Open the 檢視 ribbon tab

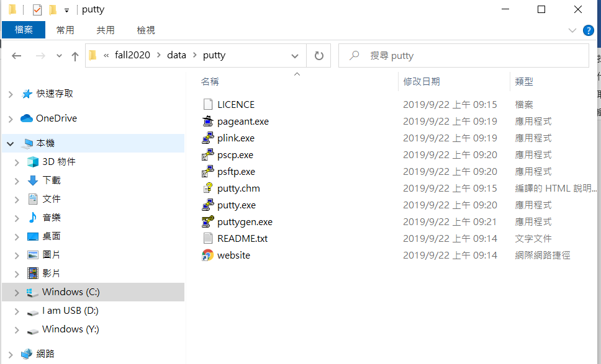click(x=146, y=30)
